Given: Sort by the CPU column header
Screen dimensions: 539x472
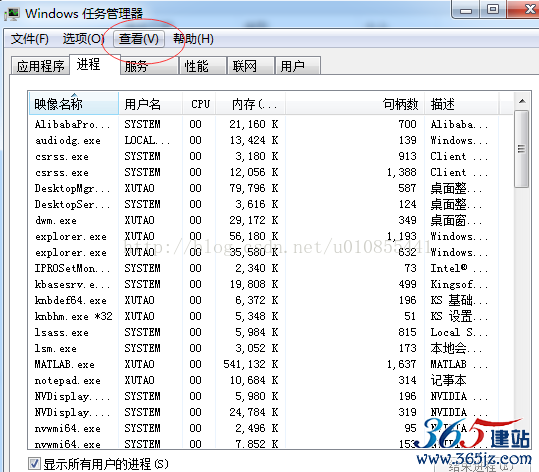Looking at the screenshot, I should tap(199, 104).
